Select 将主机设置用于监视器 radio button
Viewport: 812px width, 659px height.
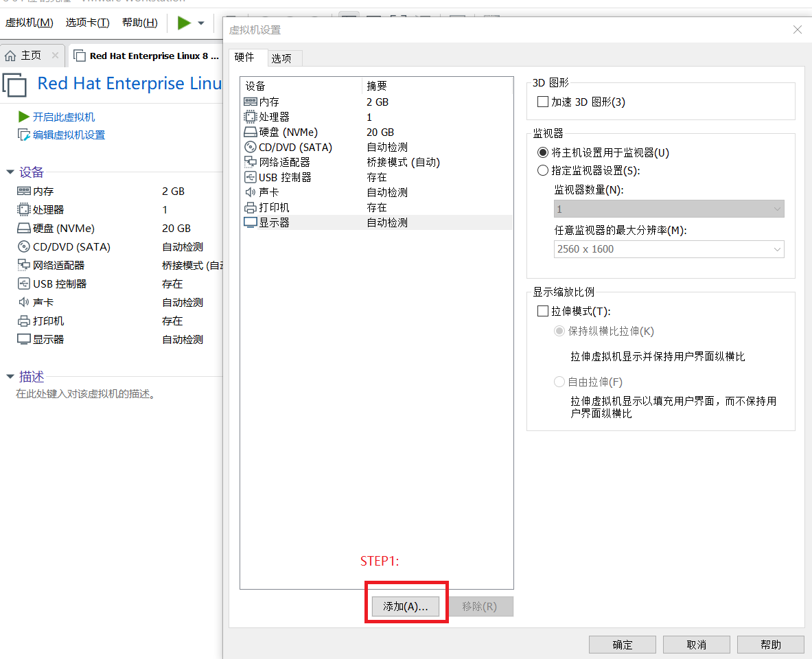[543, 152]
